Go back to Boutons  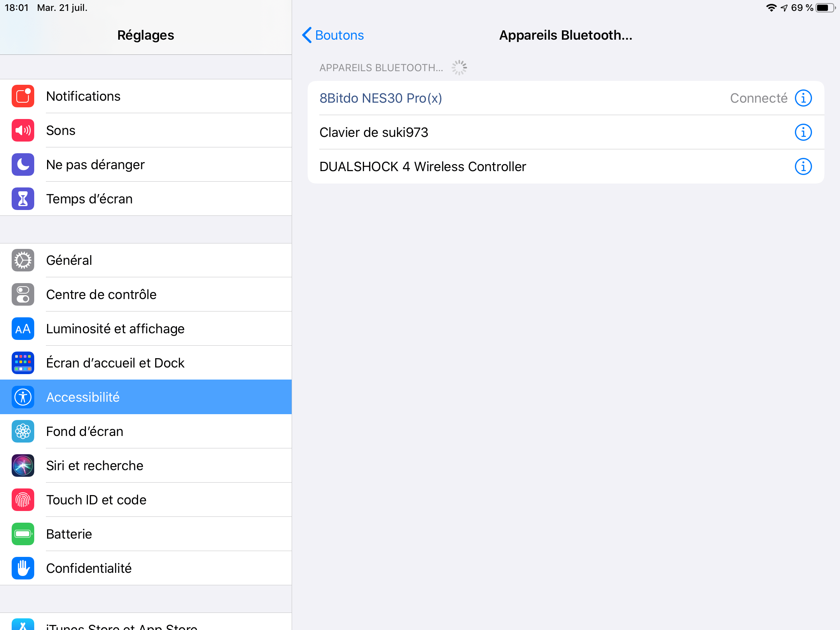pos(333,35)
